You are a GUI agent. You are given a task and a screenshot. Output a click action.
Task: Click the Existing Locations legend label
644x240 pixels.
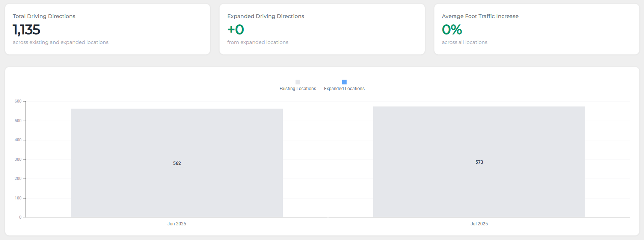[298, 89]
